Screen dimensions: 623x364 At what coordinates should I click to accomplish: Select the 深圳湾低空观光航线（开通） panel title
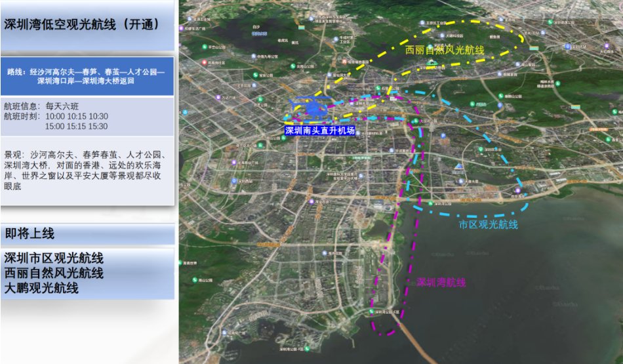[82, 25]
